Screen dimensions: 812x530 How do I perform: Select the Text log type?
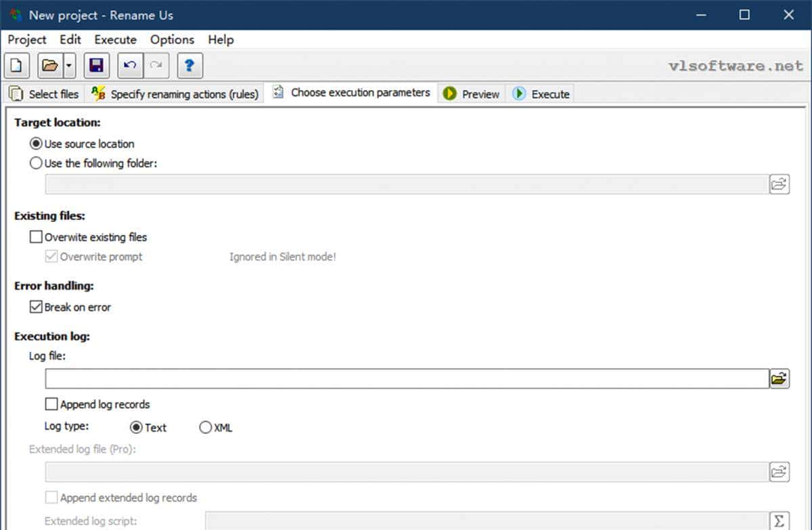[136, 428]
